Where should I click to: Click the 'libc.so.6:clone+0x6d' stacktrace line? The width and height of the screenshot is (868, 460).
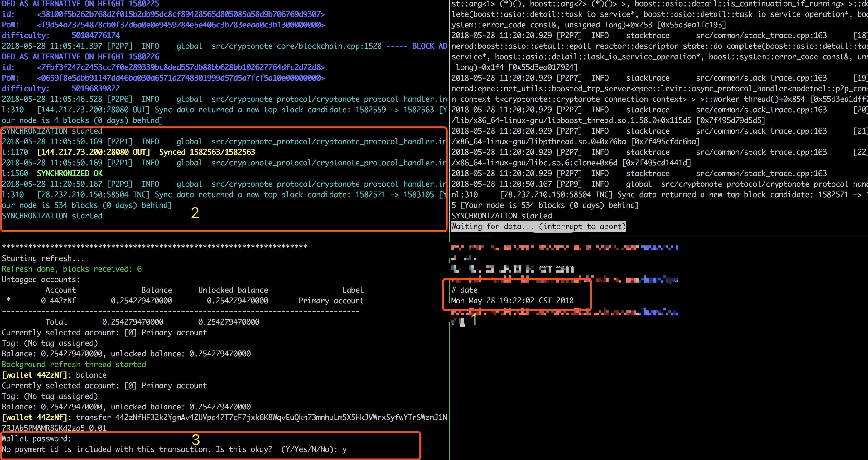tap(571, 163)
